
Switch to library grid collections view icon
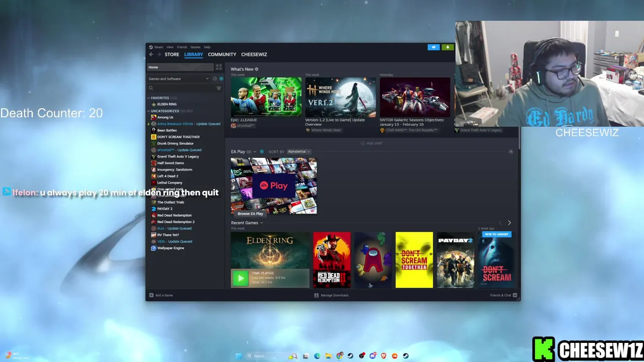[x=218, y=67]
